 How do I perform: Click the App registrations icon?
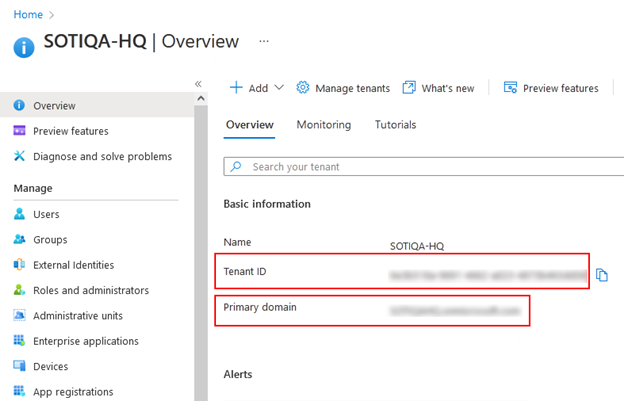[19, 391]
